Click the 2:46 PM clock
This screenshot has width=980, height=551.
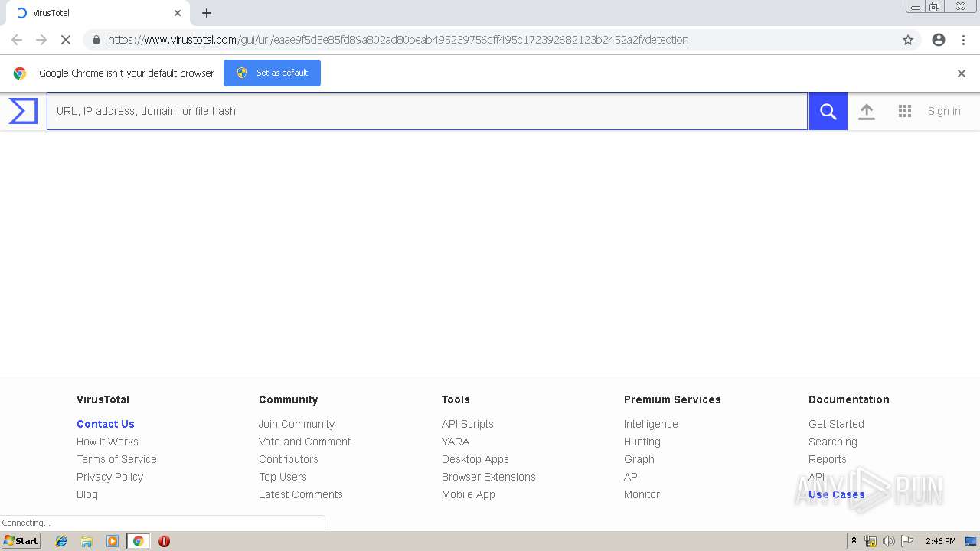940,541
